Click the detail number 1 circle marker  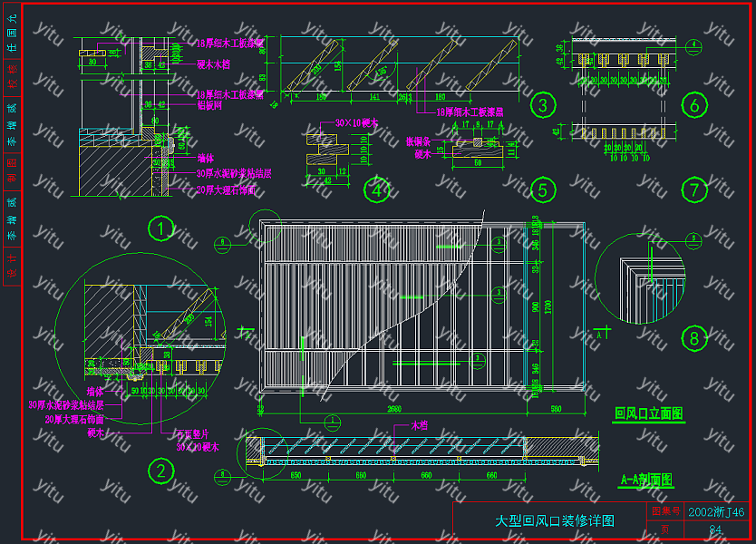(161, 228)
